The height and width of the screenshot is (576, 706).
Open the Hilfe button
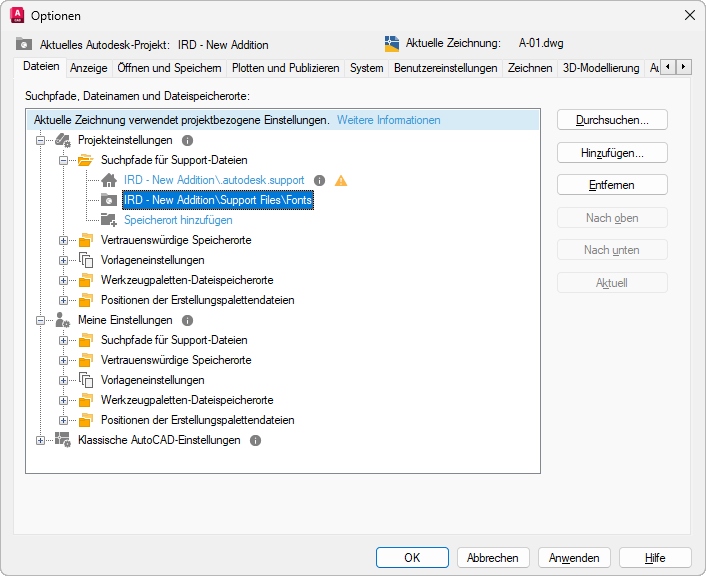click(x=655, y=558)
